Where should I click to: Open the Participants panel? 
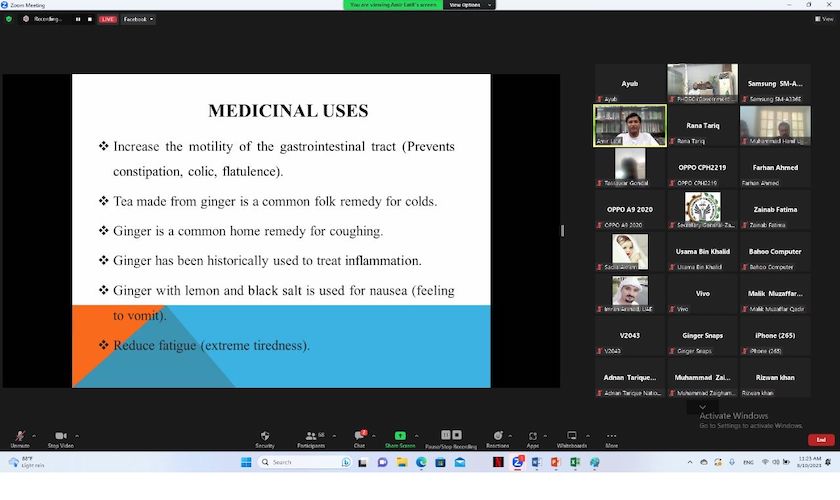(310, 438)
